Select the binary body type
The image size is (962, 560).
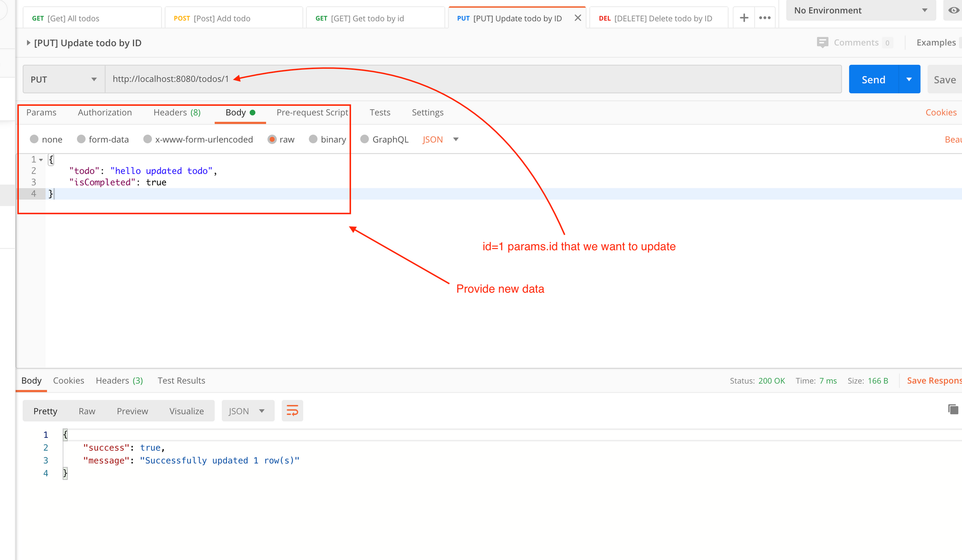click(x=313, y=139)
